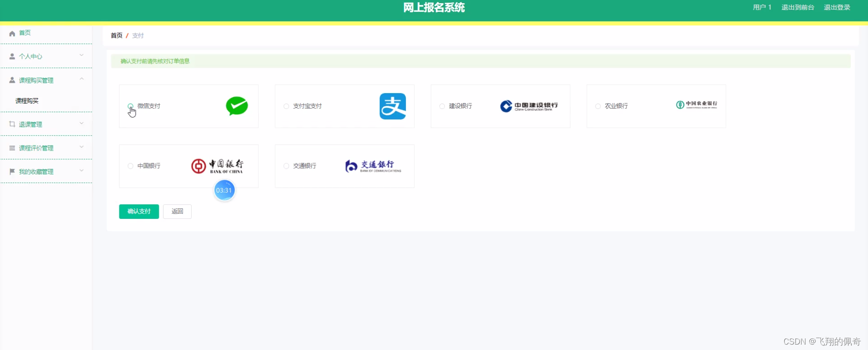Collapse the 课程购买管理 chevron
This screenshot has height=350, width=868.
pyautogui.click(x=82, y=79)
